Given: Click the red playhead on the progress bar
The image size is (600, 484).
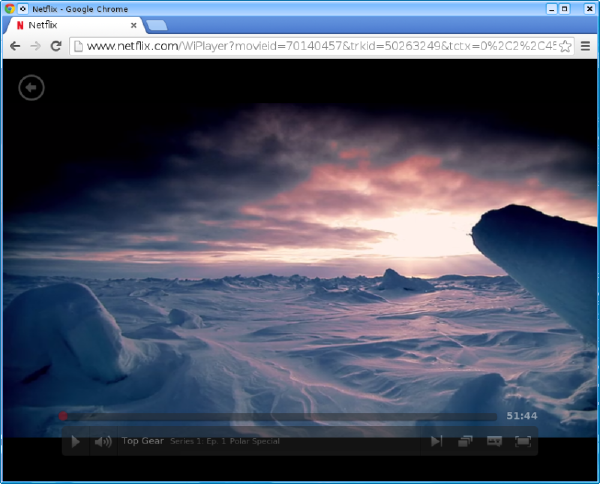Looking at the screenshot, I should pos(63,416).
